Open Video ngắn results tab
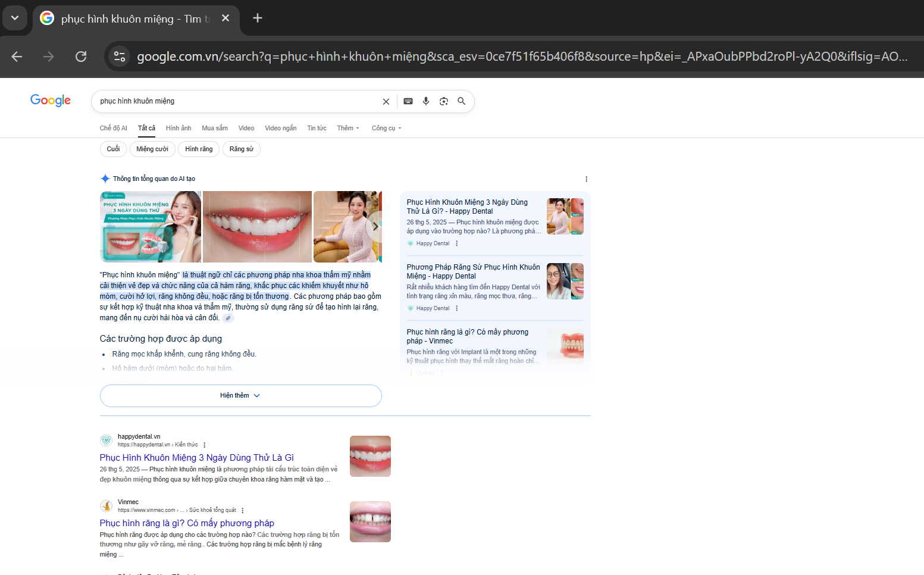Screen dimensions: 924x575 tap(281, 128)
